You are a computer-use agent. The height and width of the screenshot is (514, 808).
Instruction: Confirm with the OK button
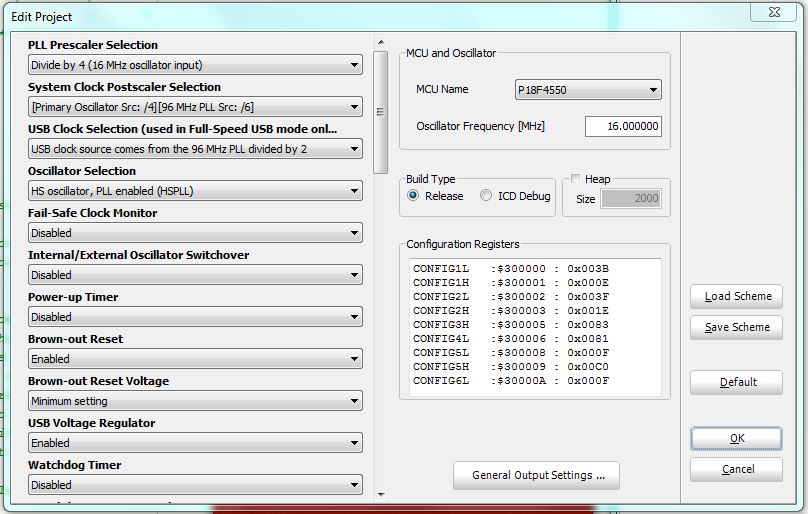tap(736, 438)
